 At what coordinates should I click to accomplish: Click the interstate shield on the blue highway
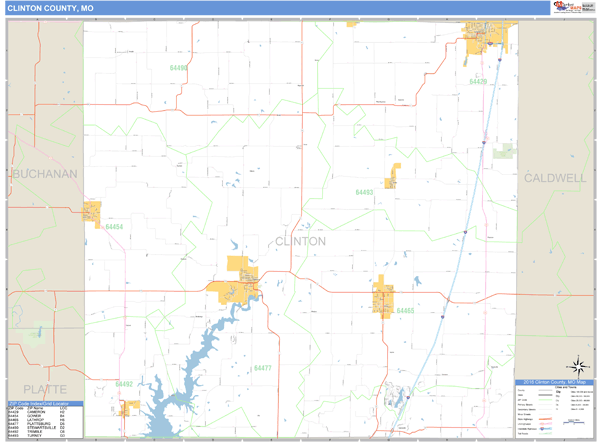[482, 143]
